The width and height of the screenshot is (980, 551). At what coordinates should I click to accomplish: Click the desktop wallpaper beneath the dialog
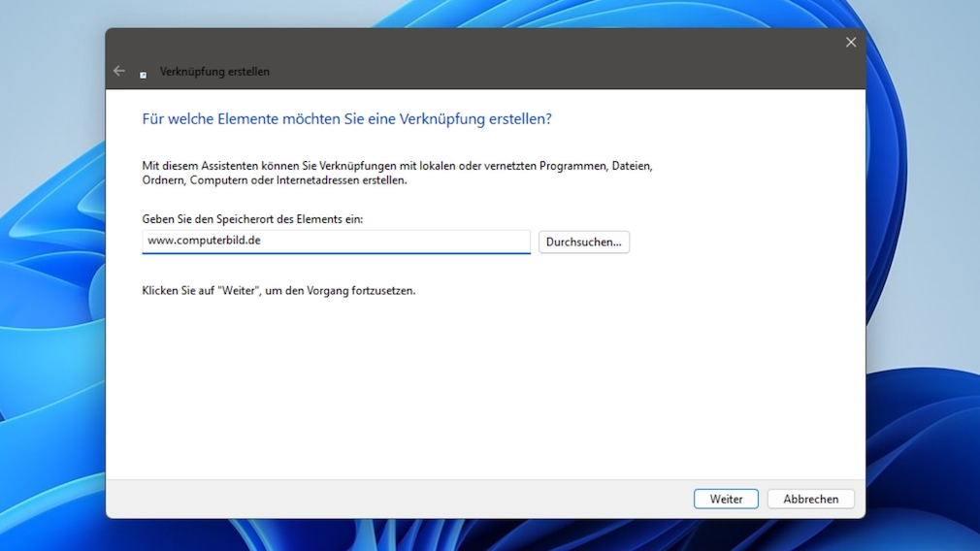tap(485, 535)
